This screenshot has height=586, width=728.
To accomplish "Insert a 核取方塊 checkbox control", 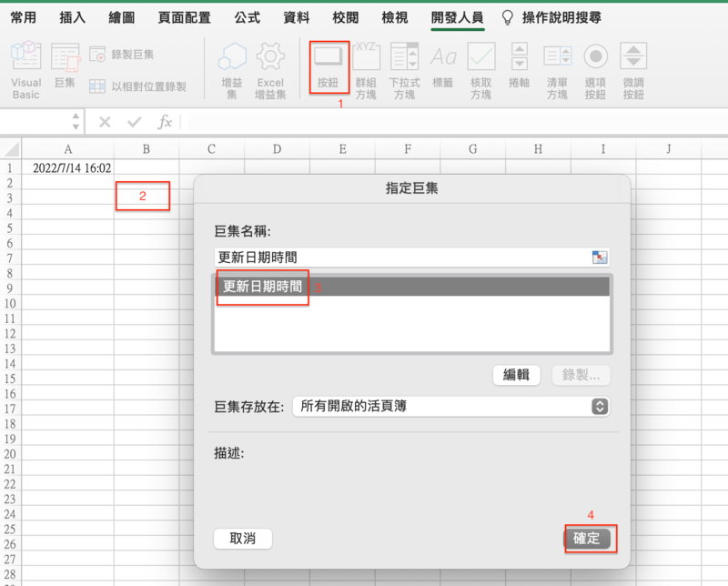I will click(x=480, y=71).
